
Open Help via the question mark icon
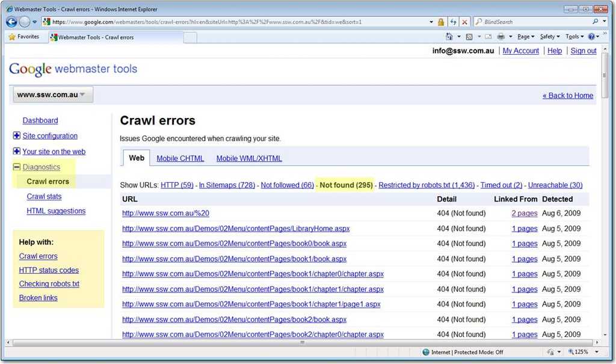click(592, 37)
